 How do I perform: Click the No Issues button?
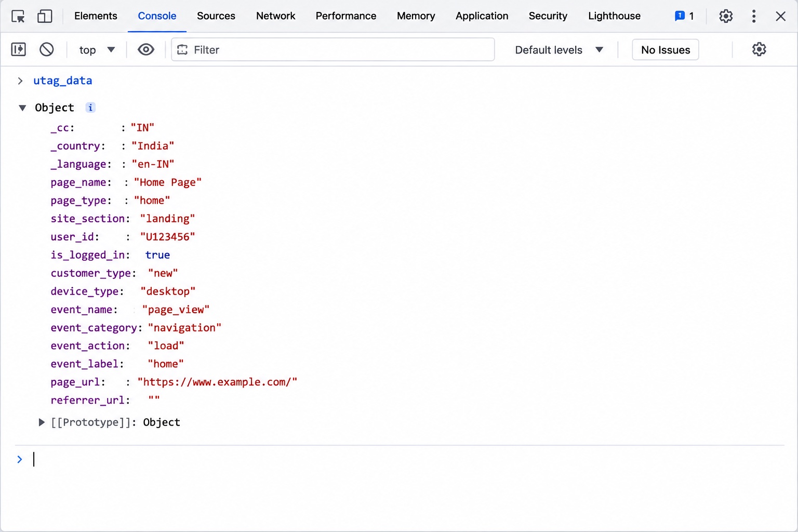[666, 50]
